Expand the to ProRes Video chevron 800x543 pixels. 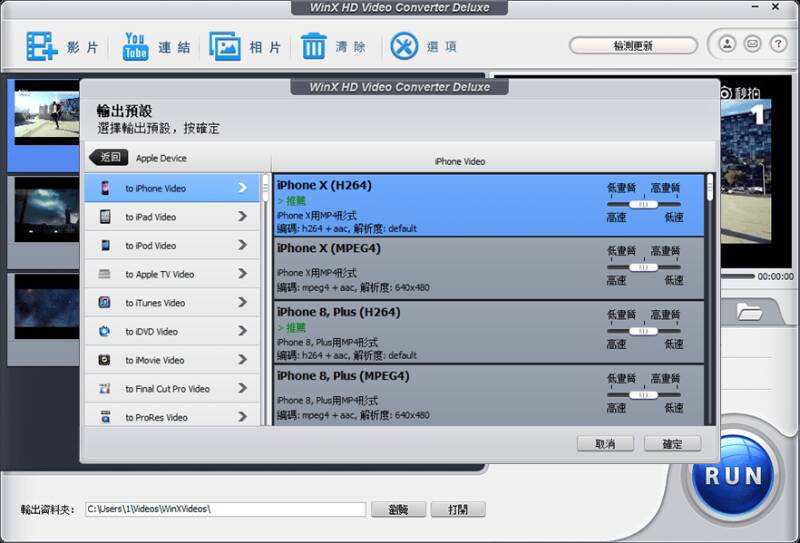pos(242,417)
